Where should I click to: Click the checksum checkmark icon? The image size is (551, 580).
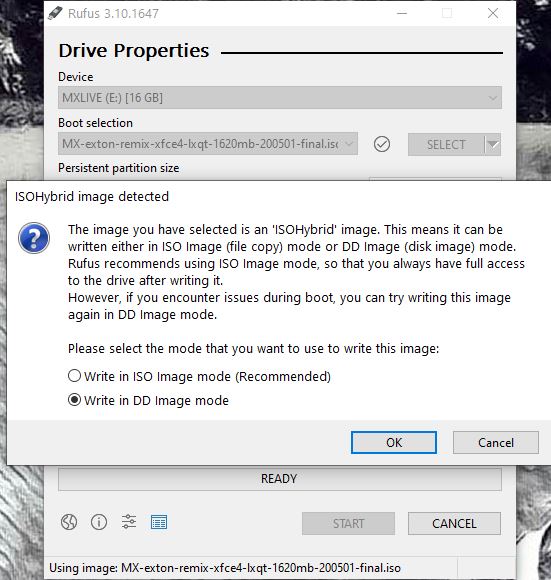tap(382, 144)
